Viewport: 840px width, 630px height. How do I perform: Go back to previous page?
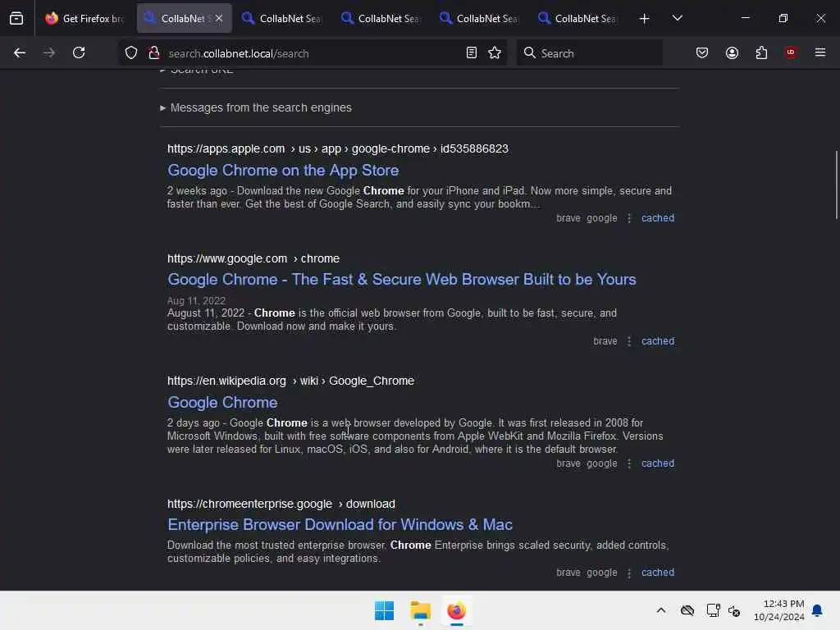click(x=20, y=52)
